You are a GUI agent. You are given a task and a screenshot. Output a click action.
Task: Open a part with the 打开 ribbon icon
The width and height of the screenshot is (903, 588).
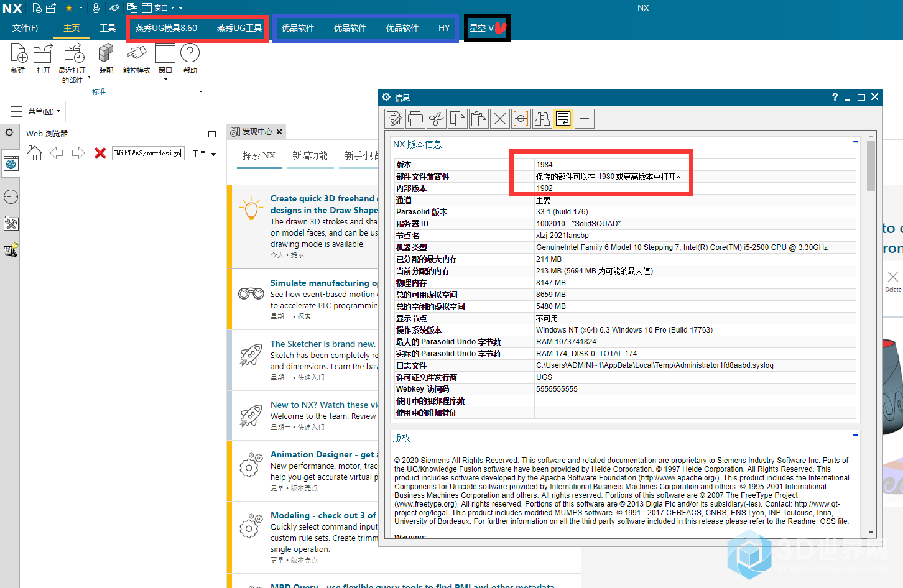43,58
